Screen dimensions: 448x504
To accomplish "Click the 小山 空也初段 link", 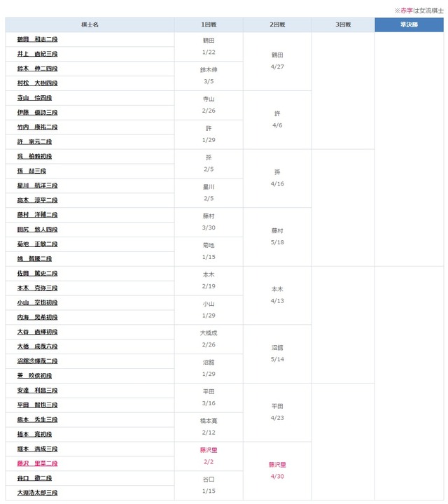I will click(37, 302).
